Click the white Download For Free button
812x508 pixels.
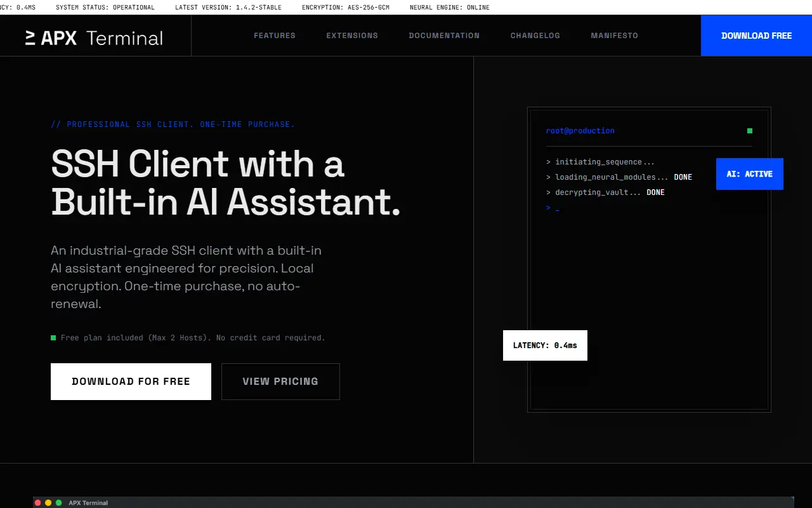coord(131,382)
